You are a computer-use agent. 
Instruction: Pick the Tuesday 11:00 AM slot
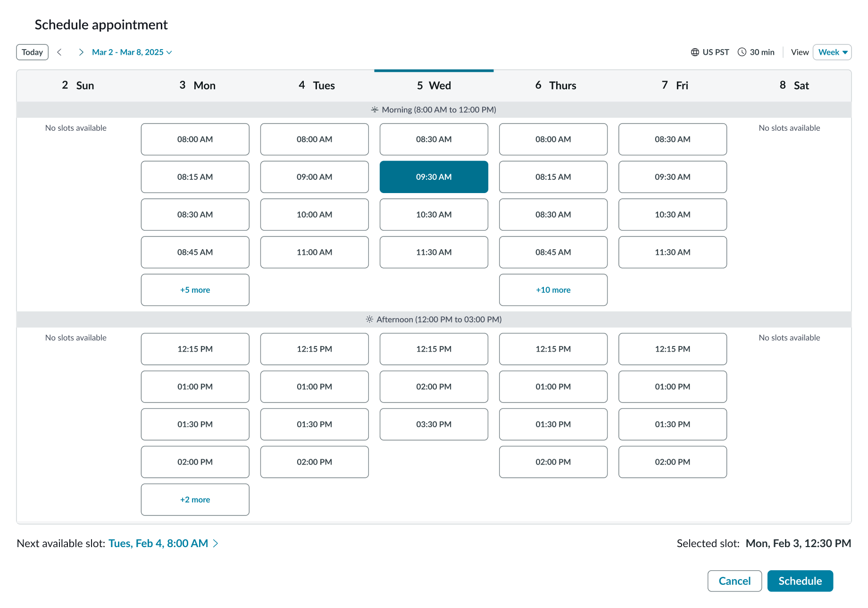(314, 252)
